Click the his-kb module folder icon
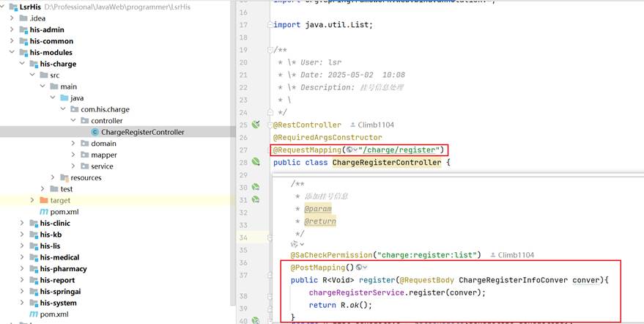Image resolution: width=644 pixels, height=324 pixels. [34, 235]
